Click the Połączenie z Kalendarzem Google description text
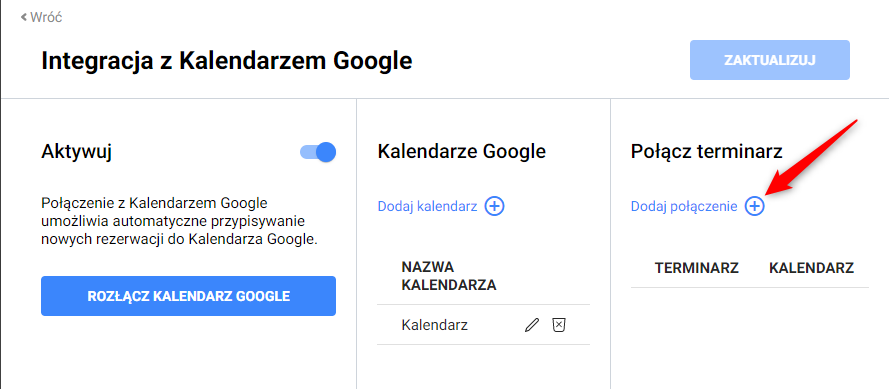The width and height of the screenshot is (889, 389). point(180,221)
